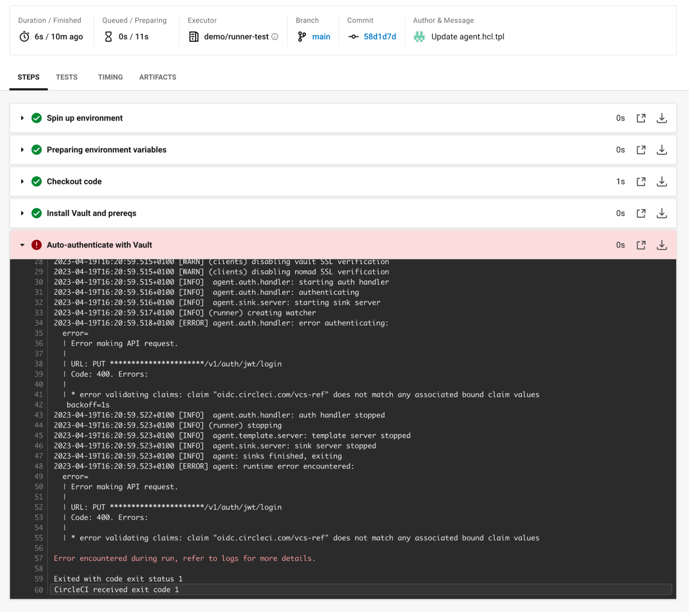Click the green check on Checkout code
Image resolution: width=689 pixels, height=616 pixels.
pos(37,182)
